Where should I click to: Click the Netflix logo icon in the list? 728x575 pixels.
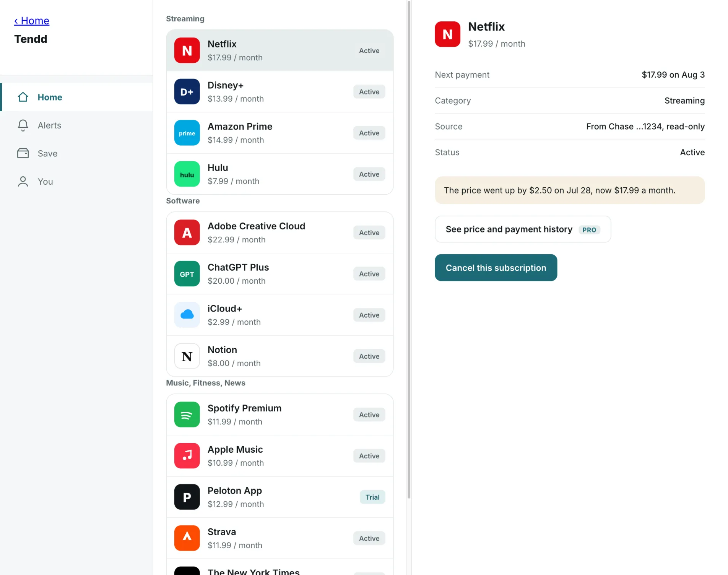187,50
